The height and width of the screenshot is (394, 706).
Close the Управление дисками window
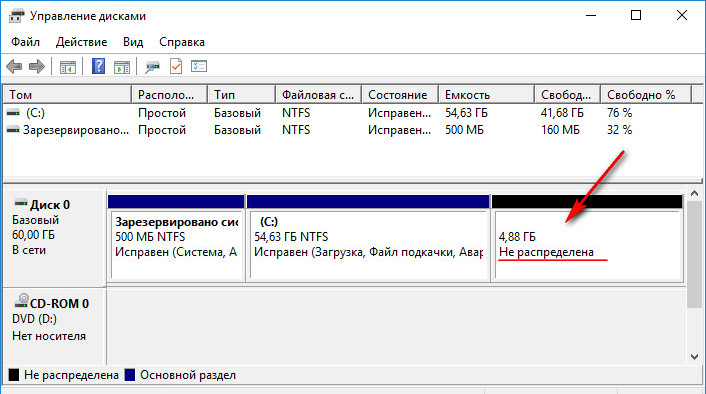[x=682, y=16]
